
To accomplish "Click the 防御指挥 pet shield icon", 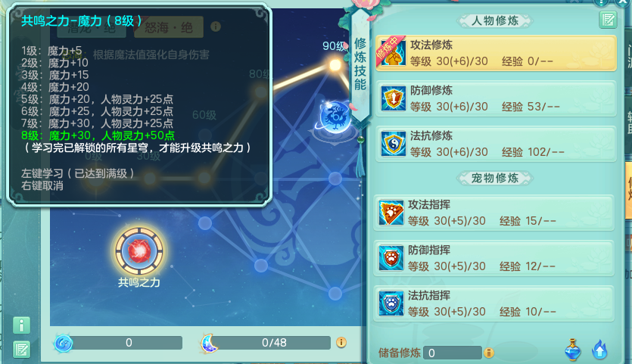I will pyautogui.click(x=391, y=258).
